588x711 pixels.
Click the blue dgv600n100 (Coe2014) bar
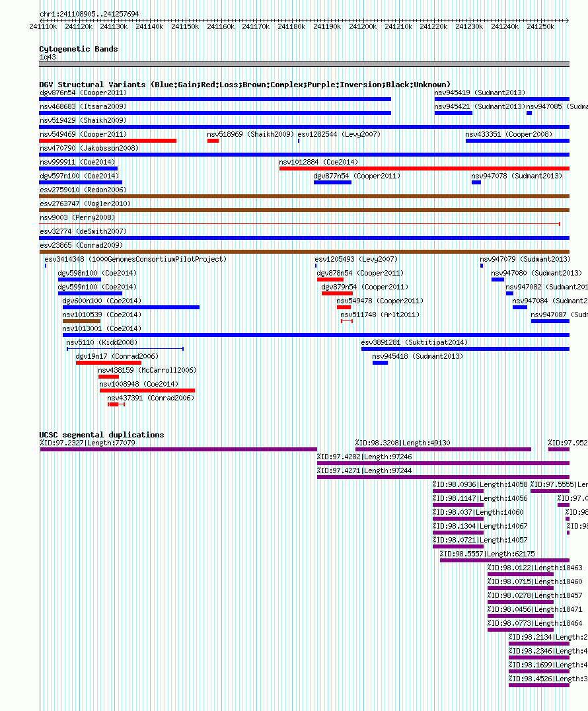(131, 307)
